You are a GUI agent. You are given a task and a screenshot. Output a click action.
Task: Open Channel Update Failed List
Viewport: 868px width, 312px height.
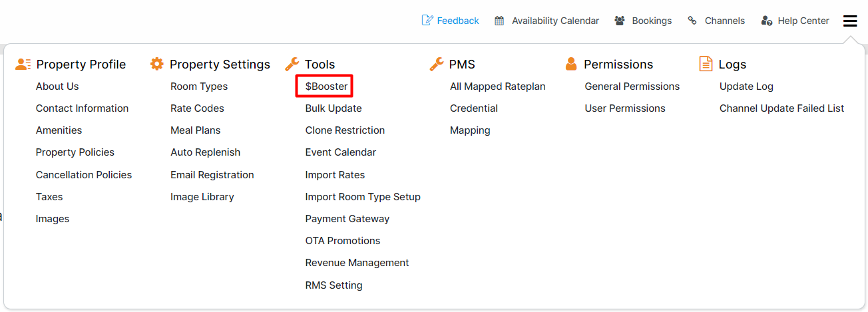point(781,108)
